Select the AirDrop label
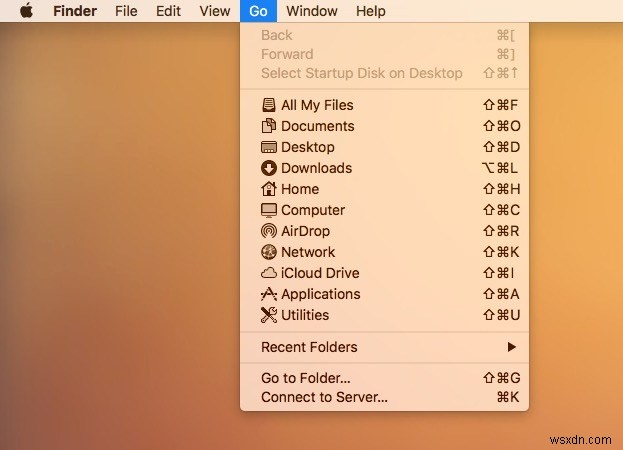The image size is (623, 450). click(306, 231)
